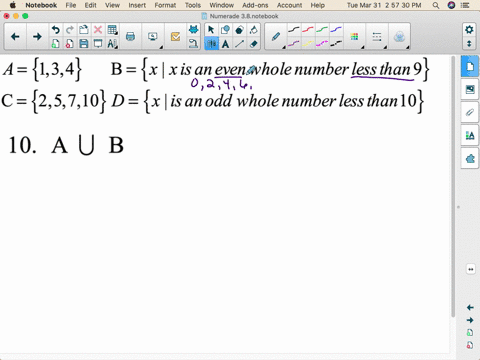Go to previous page via sidebar arrow
This screenshot has width=480, height=360.
[x=470, y=307]
